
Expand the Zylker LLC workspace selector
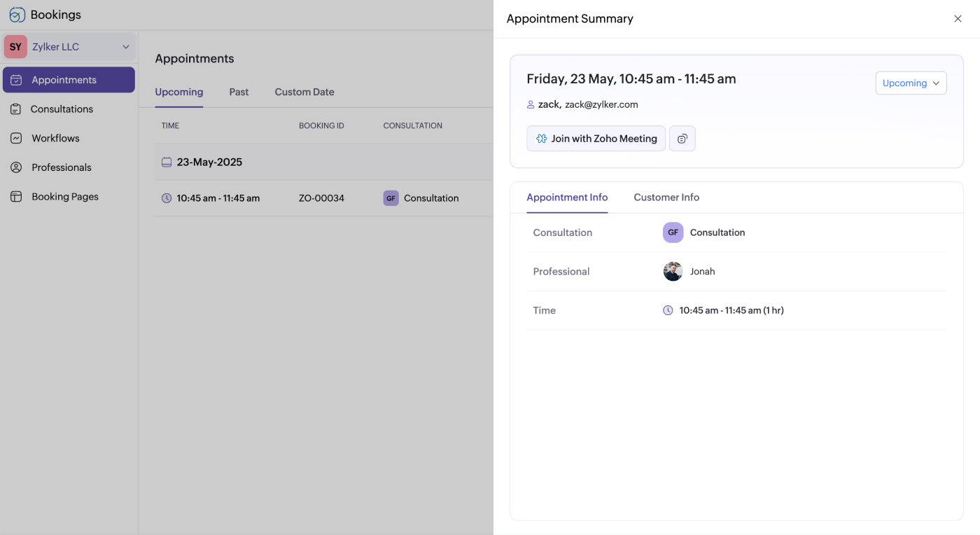(x=126, y=47)
